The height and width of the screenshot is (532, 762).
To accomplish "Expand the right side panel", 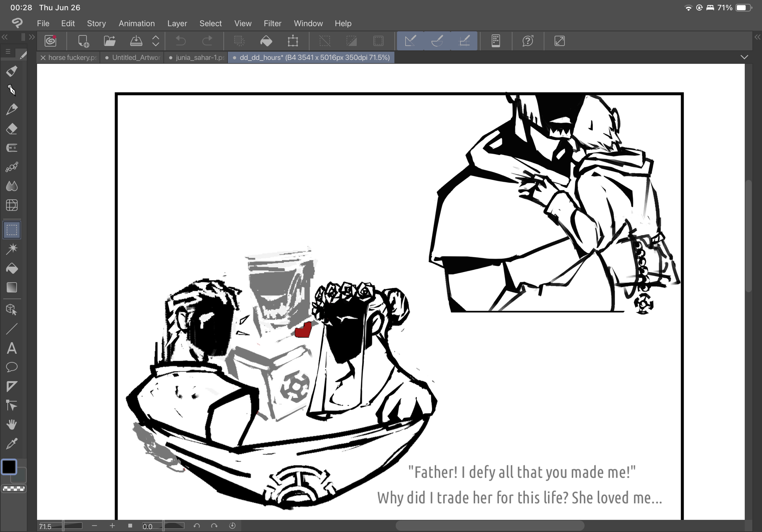I will click(x=757, y=37).
